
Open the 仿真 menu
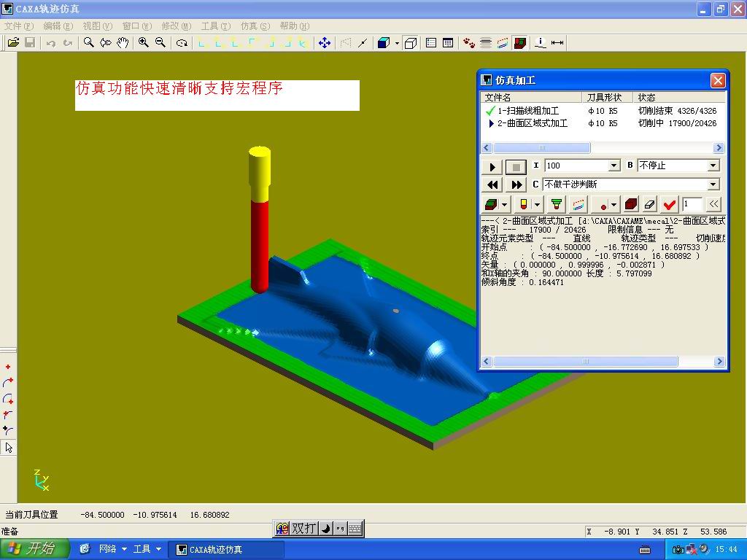tap(255, 26)
